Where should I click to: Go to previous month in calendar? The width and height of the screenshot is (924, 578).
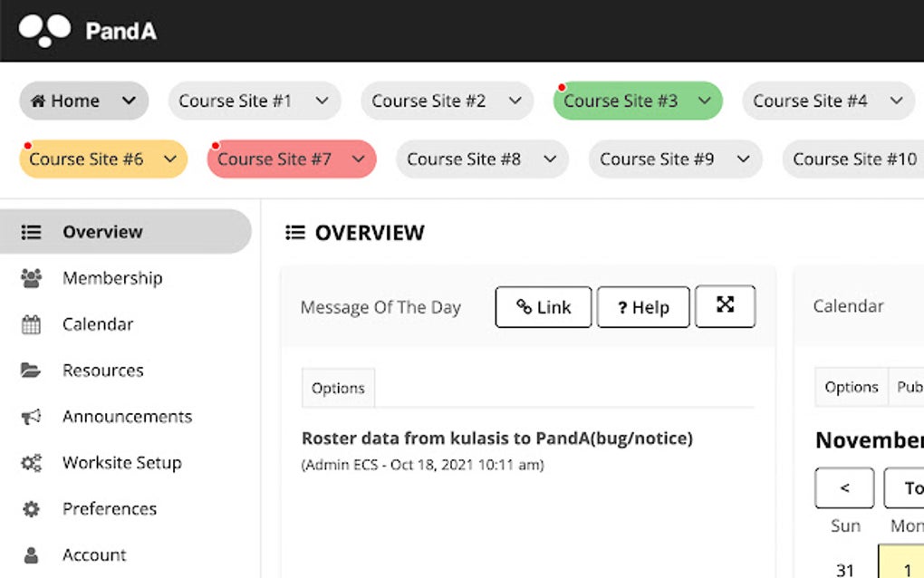[844, 487]
